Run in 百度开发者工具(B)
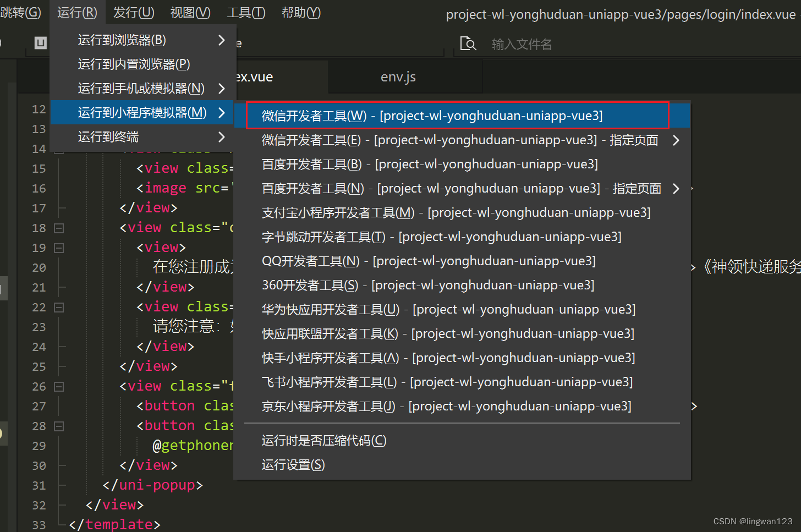801x532 pixels. (462, 164)
